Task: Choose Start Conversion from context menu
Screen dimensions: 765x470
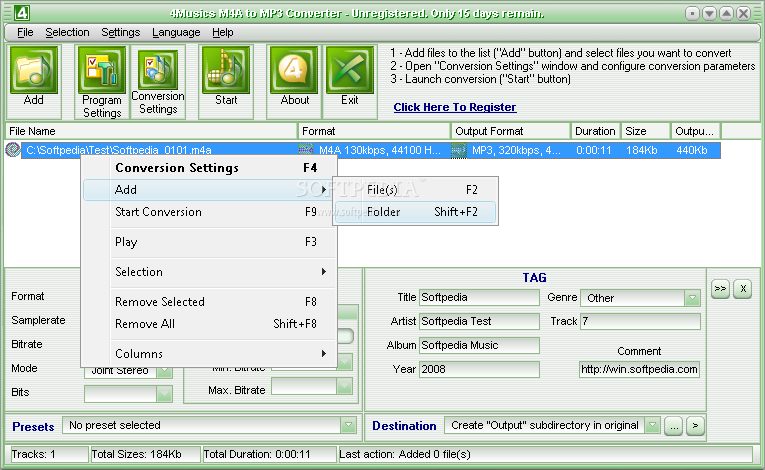Action: point(210,212)
